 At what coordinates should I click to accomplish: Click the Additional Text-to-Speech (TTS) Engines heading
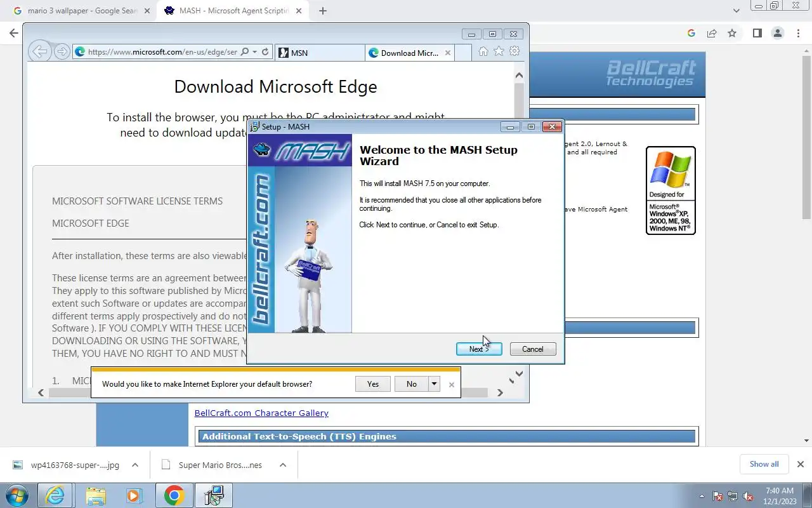[299, 436]
